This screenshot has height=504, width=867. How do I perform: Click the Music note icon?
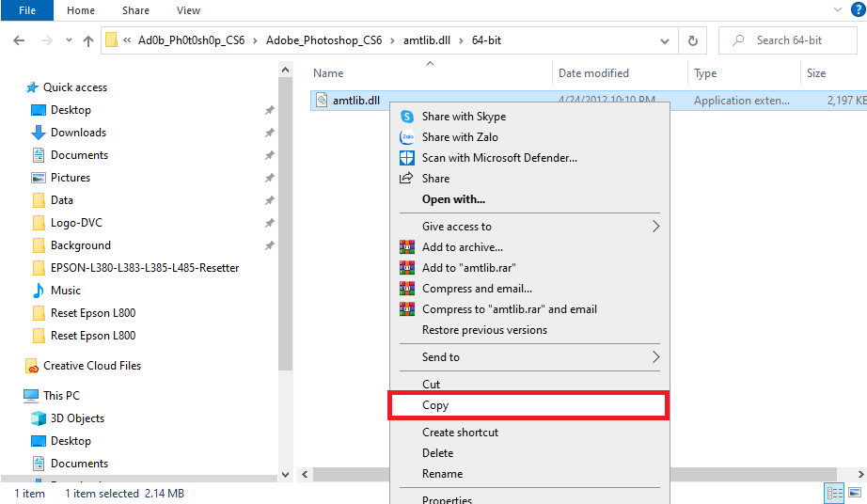[x=39, y=291]
